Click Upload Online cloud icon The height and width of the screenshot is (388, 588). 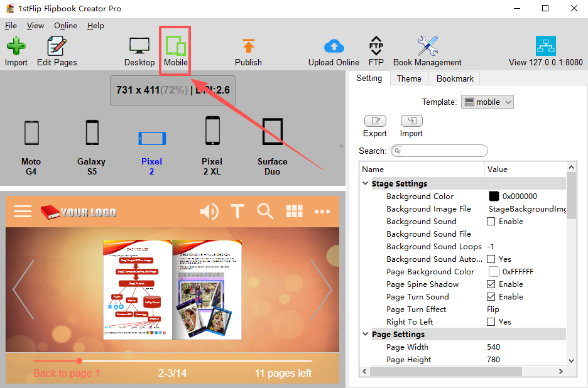click(334, 46)
